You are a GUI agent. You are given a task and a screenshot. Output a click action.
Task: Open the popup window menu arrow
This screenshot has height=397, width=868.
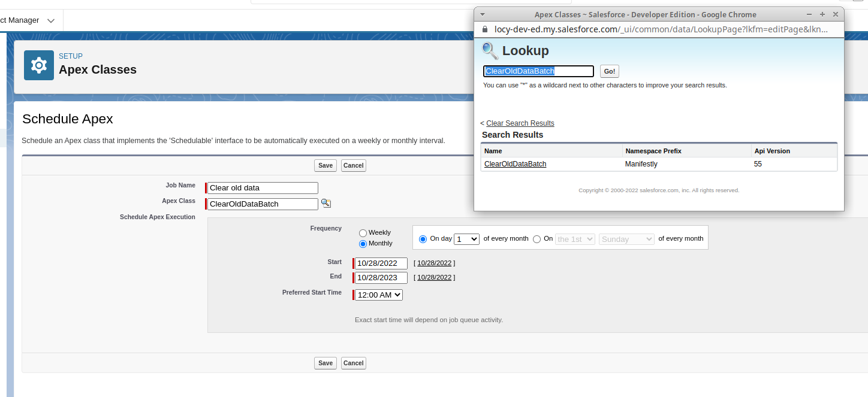pos(483,14)
